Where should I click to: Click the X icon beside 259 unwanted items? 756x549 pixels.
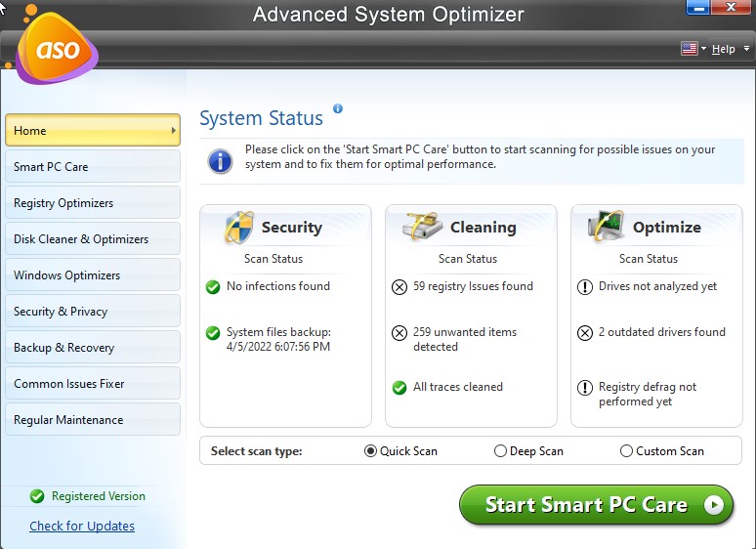[x=399, y=333]
